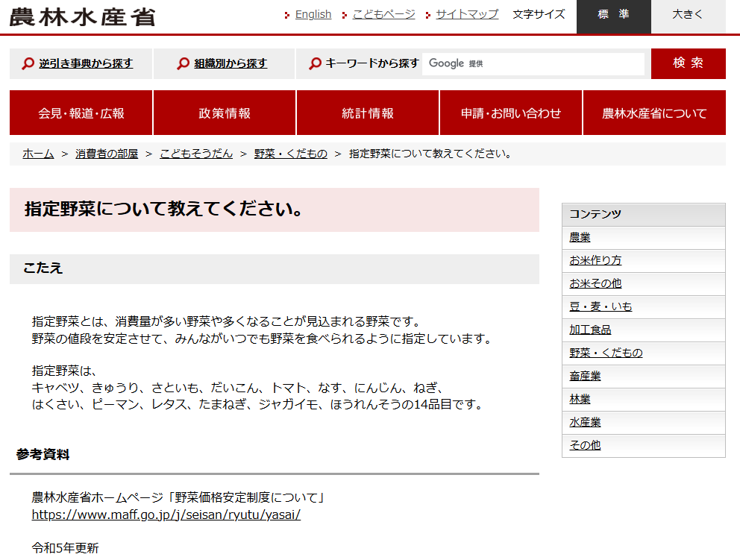Go to ホーム in breadcrumb

click(x=38, y=154)
